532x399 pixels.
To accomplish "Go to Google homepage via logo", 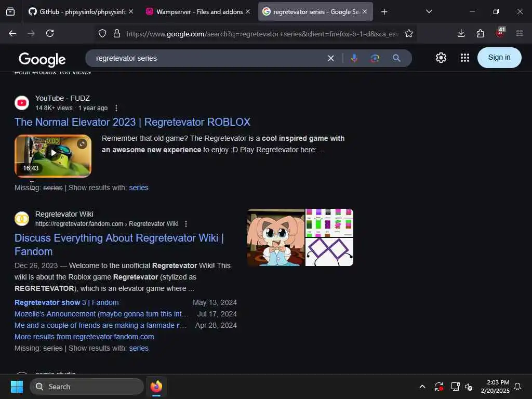I will click(42, 60).
